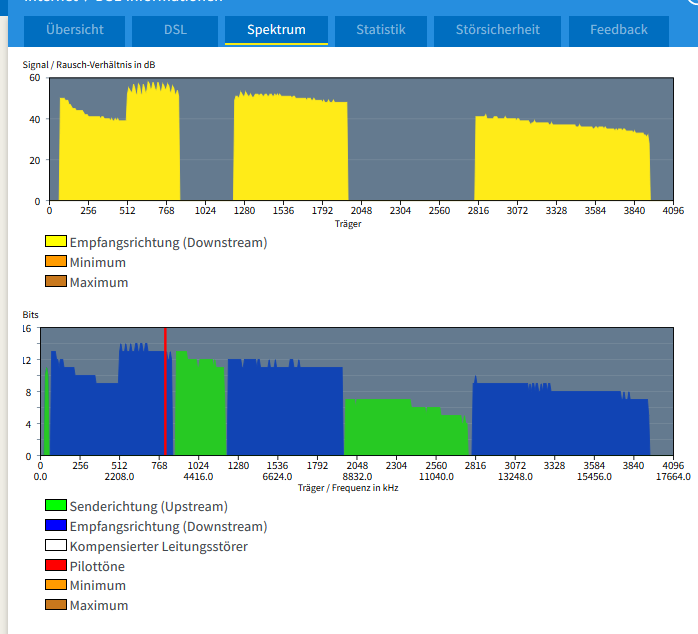Click red Pilottöne legend swatch
The width and height of the screenshot is (698, 634).
pos(56,565)
